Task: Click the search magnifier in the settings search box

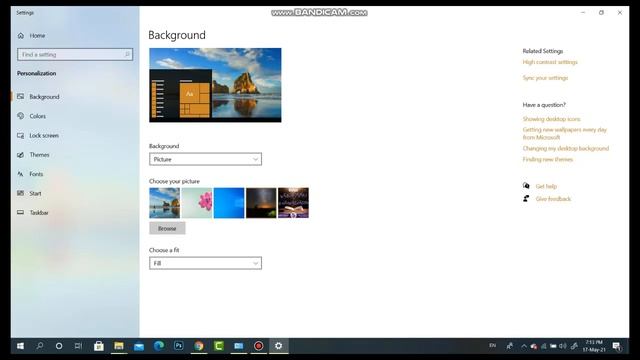Action: [127, 54]
